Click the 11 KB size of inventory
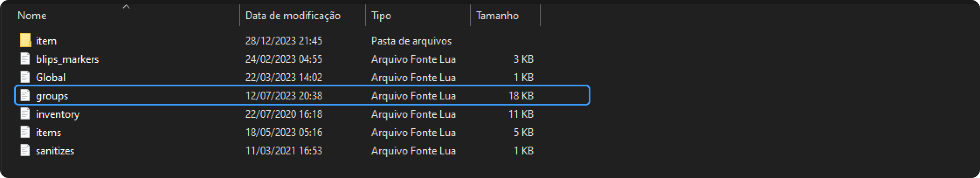 (521, 114)
